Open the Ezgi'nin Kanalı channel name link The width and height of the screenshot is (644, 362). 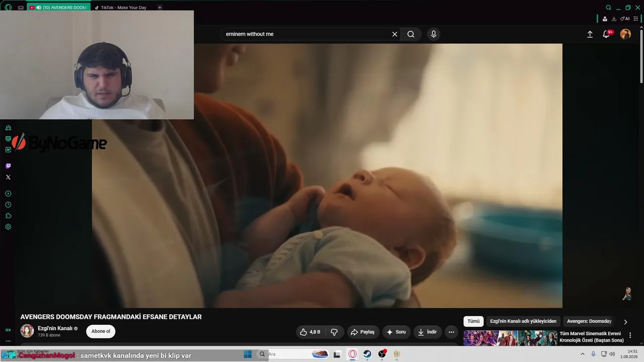(55, 328)
